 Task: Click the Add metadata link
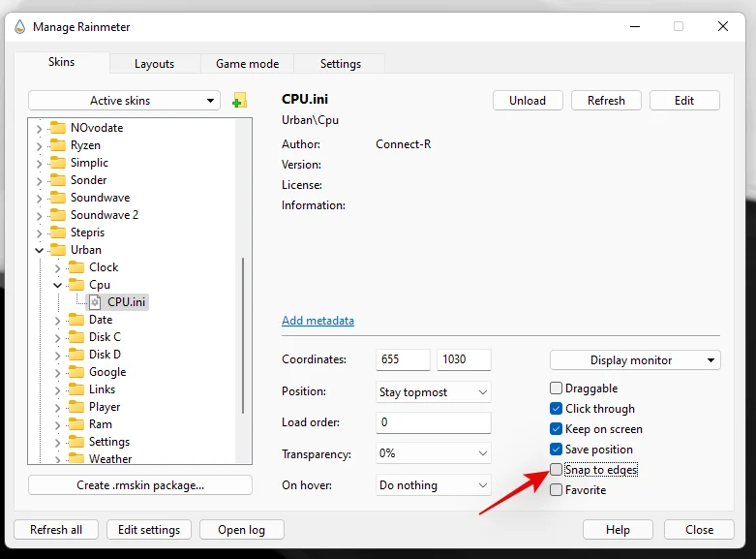pyautogui.click(x=318, y=321)
